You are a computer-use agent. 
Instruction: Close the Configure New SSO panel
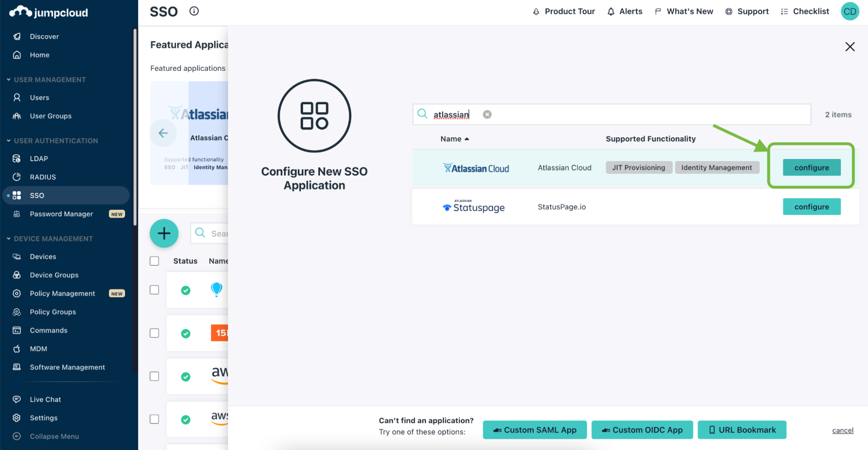(x=850, y=46)
